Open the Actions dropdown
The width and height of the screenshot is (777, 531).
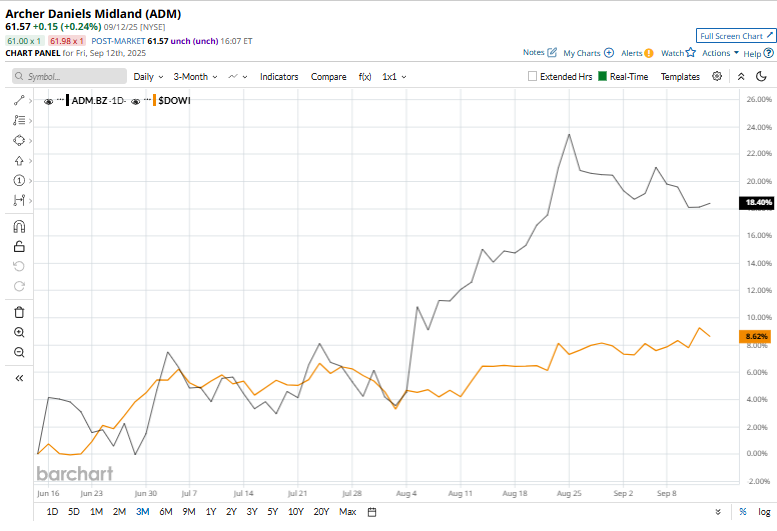(720, 53)
